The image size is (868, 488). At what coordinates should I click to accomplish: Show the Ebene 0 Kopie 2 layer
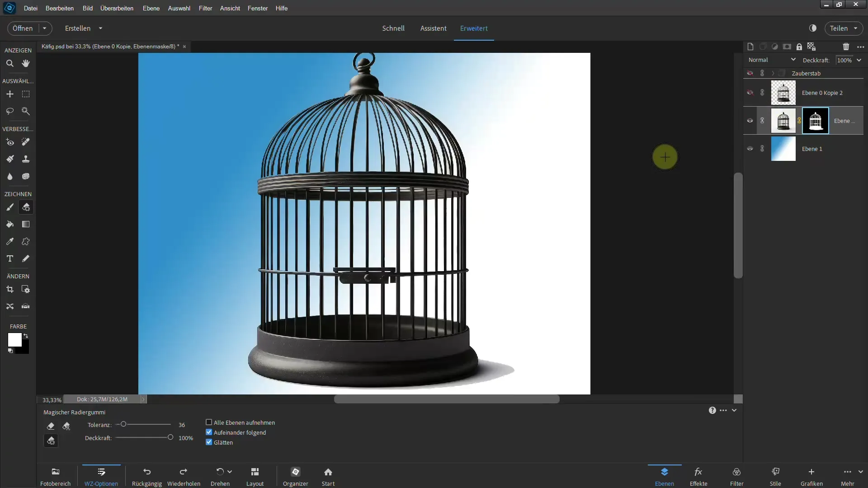tap(750, 93)
